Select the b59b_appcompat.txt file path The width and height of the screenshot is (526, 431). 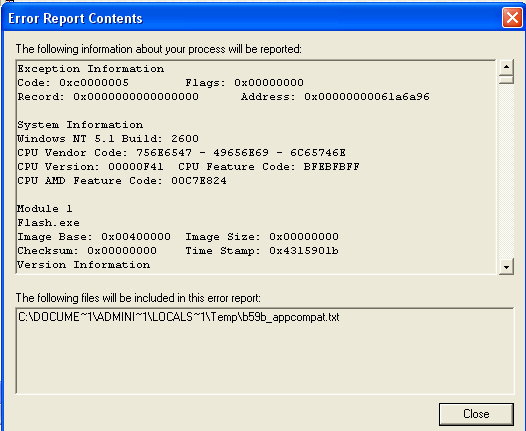179,317
